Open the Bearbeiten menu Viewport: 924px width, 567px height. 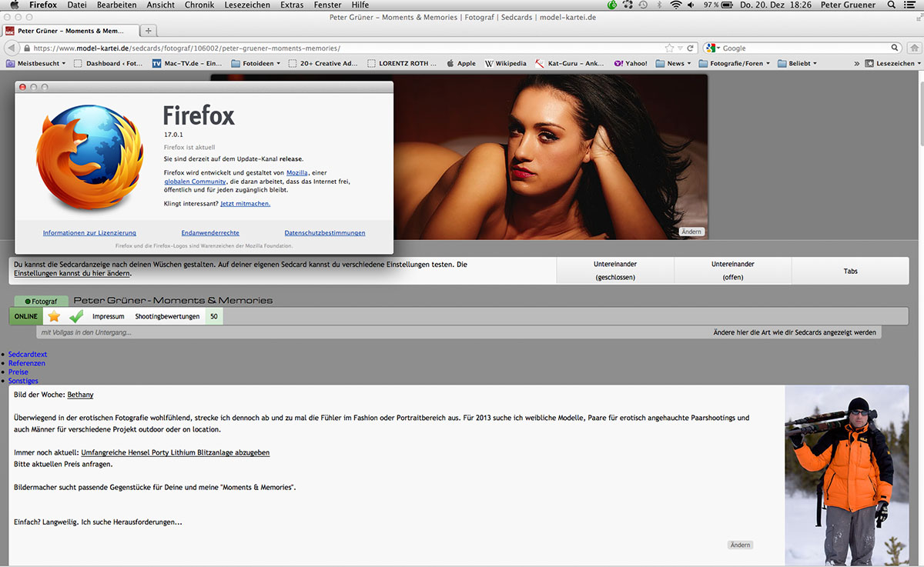click(115, 5)
